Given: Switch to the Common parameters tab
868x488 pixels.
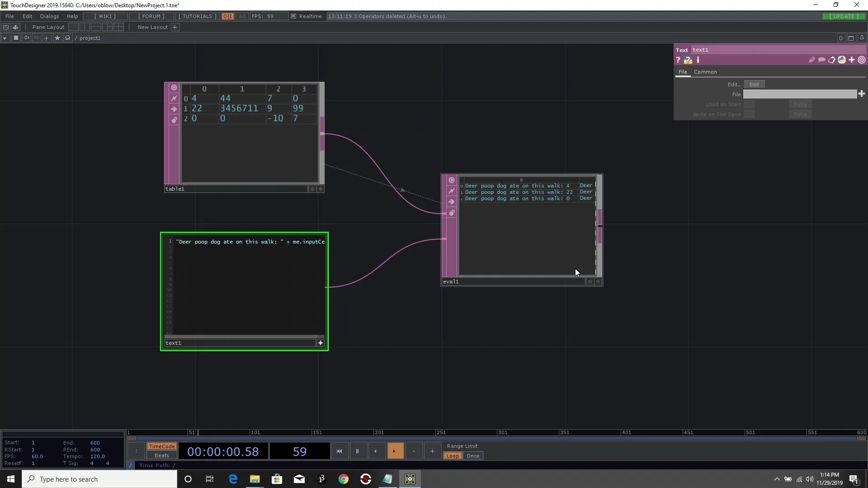Looking at the screenshot, I should tap(706, 72).
